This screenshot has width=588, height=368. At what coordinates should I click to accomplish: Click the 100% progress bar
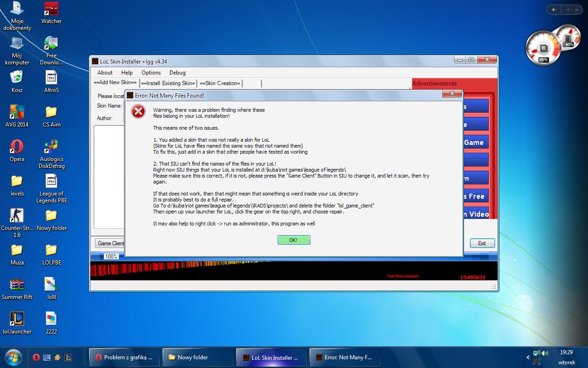coord(294,257)
